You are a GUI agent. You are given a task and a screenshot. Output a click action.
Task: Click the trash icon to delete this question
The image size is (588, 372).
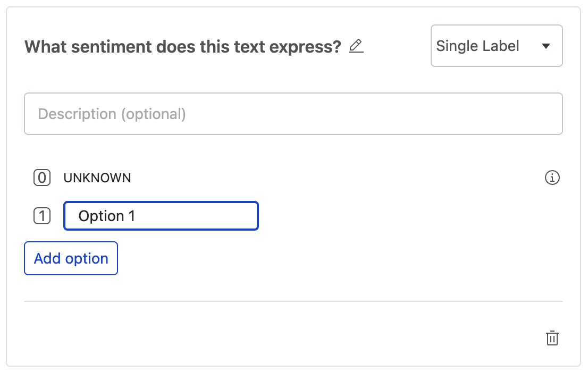pos(552,338)
